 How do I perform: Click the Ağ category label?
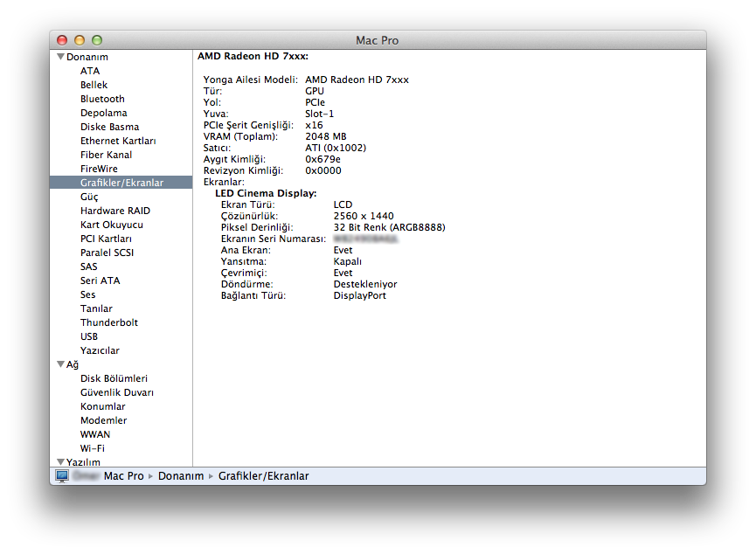coord(73,364)
